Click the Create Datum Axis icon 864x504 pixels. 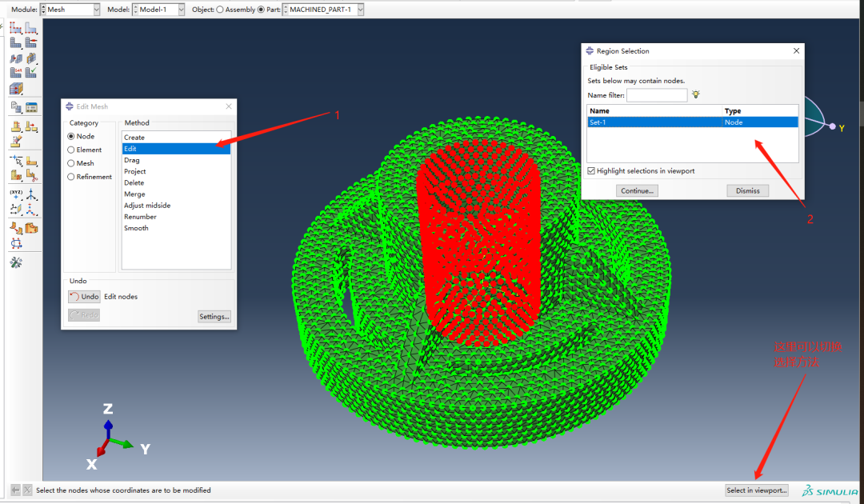click(31, 194)
